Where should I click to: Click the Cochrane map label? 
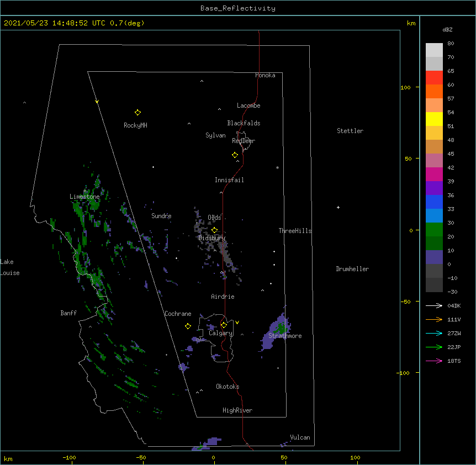[x=178, y=314]
